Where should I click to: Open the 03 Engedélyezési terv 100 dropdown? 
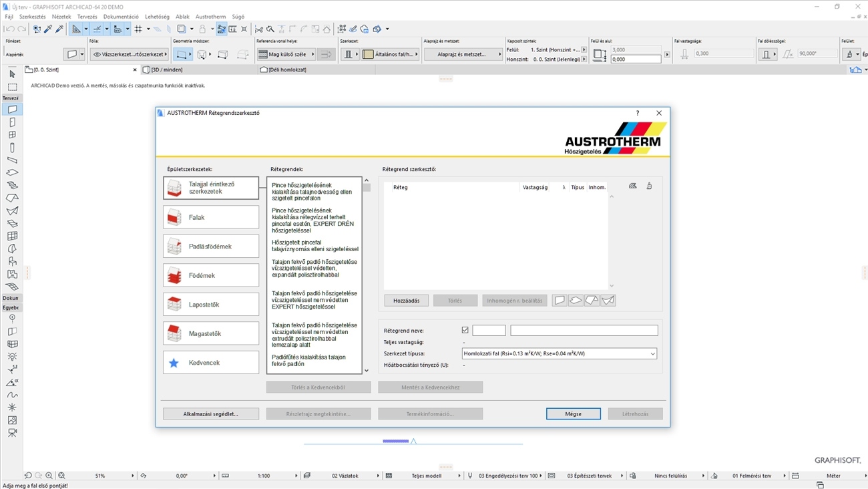[x=508, y=476]
